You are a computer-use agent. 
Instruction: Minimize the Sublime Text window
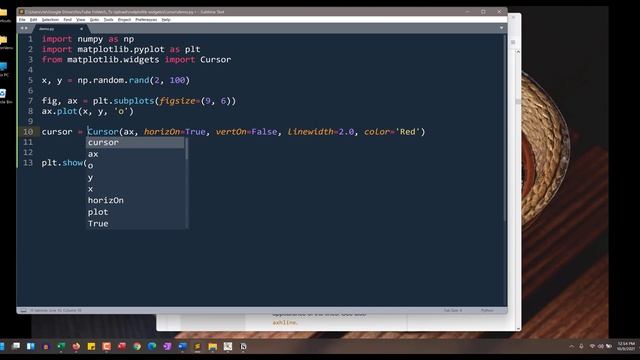point(468,12)
